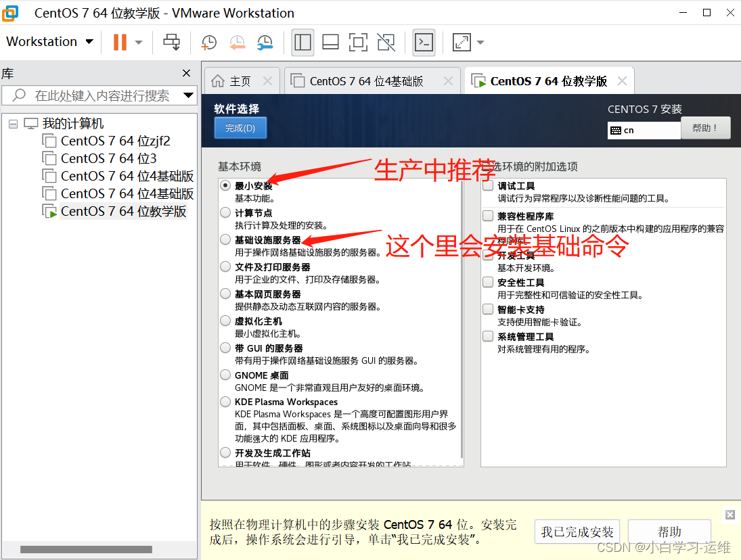Viewport: 741px width, 560px height.
Task: Click the VMware Workstation title bar logo
Action: [x=10, y=13]
